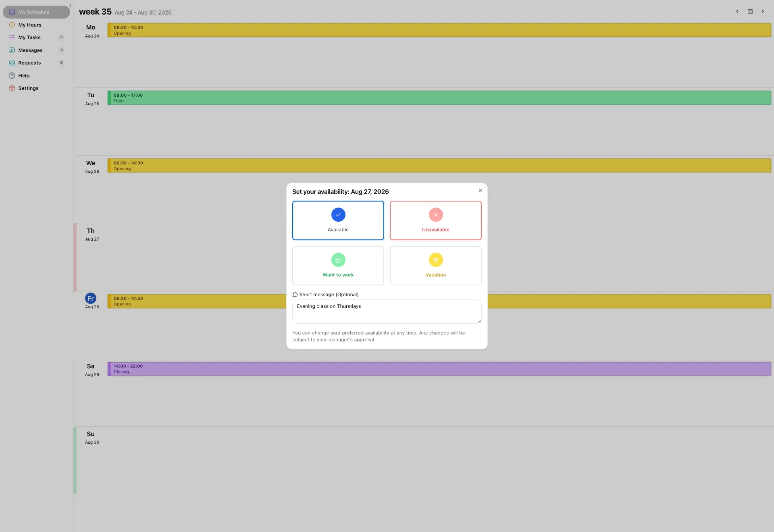This screenshot has width=774, height=532.
Task: Open Help in the sidebar
Action: point(36,76)
